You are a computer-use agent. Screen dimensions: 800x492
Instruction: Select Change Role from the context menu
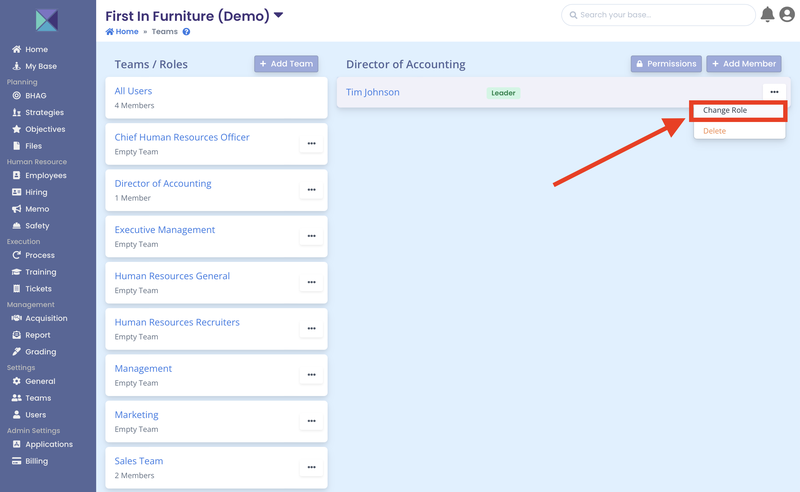click(724, 110)
